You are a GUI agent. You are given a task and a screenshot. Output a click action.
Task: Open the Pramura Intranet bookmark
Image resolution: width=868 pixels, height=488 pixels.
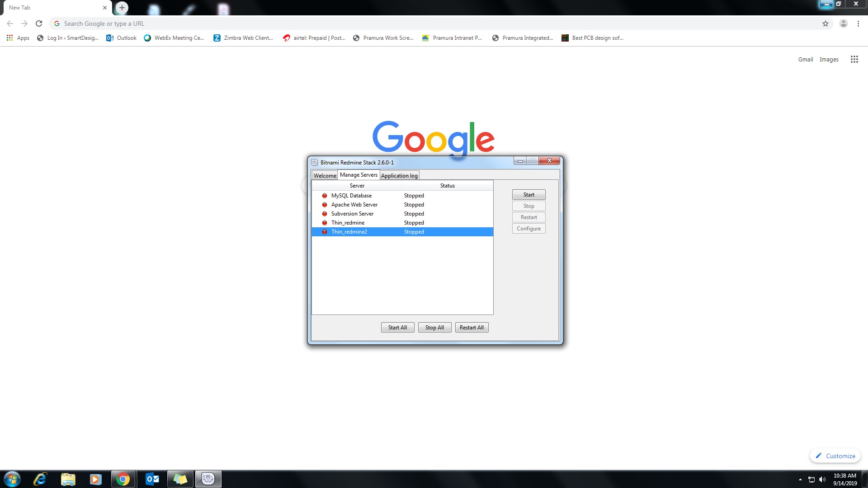452,38
